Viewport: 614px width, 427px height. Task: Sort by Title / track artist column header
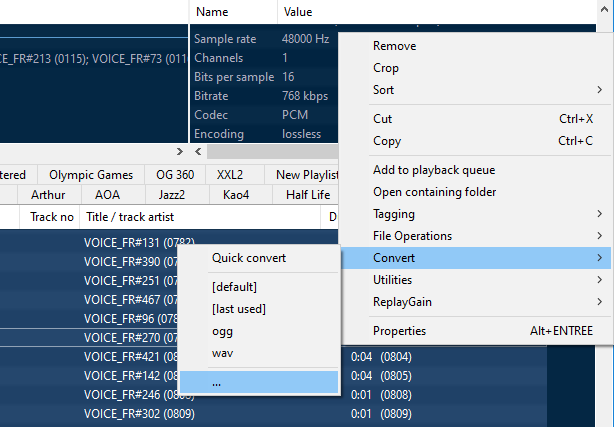coord(200,217)
